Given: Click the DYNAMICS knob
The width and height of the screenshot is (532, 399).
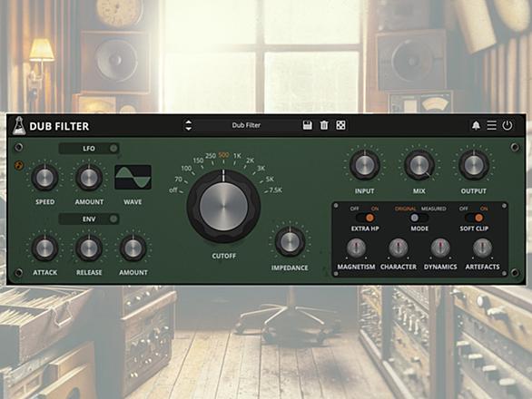Looking at the screenshot, I should coord(440,248).
